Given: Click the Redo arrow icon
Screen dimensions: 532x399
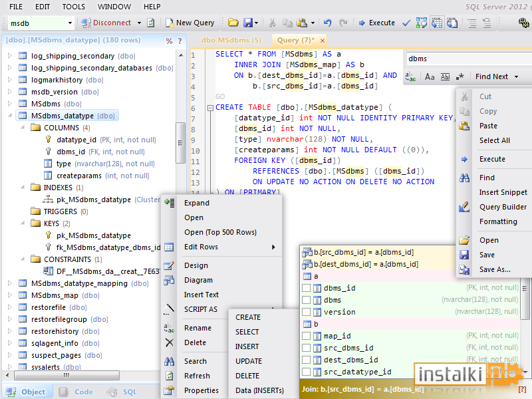Looking at the screenshot, I should (x=343, y=23).
